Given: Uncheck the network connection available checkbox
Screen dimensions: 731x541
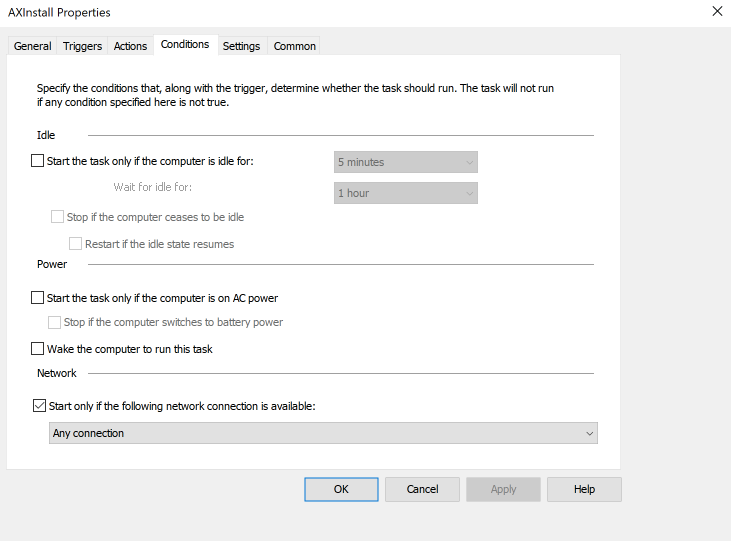Looking at the screenshot, I should pos(40,406).
